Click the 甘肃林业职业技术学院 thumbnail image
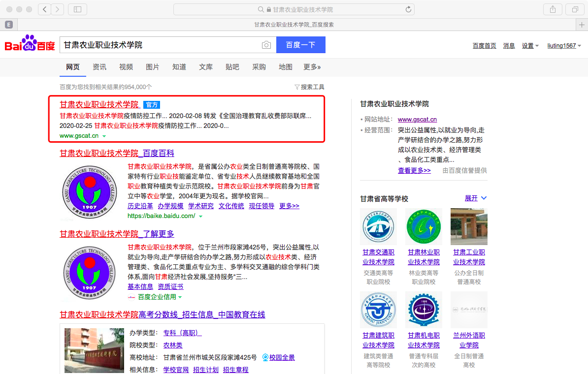The height and width of the screenshot is (374, 588). [x=424, y=227]
